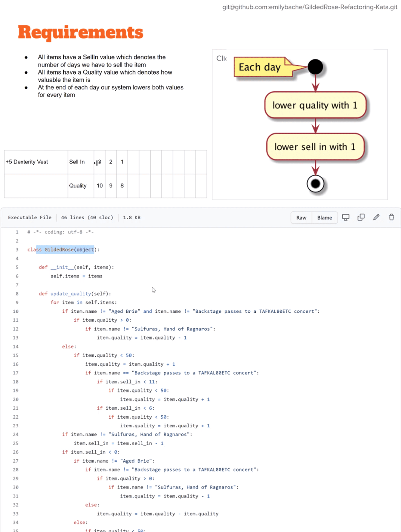This screenshot has height=532, width=401.
Task: Click the 'Each day' yellow note
Action: (260, 67)
